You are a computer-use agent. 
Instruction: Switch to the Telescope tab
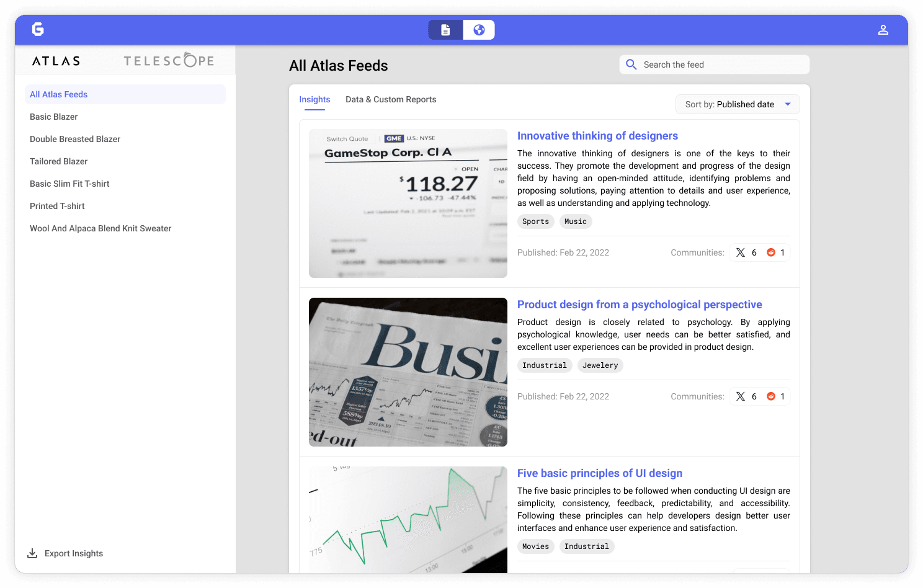click(169, 61)
